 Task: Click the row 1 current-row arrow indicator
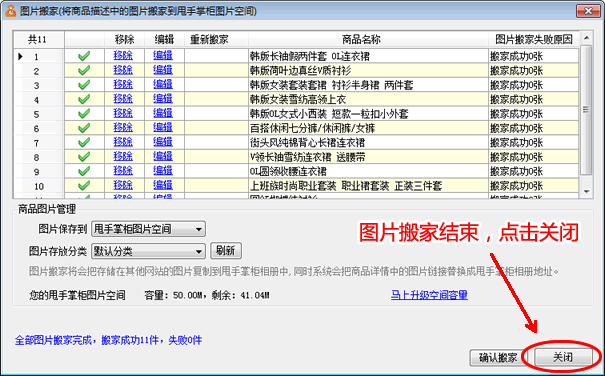tap(20, 56)
